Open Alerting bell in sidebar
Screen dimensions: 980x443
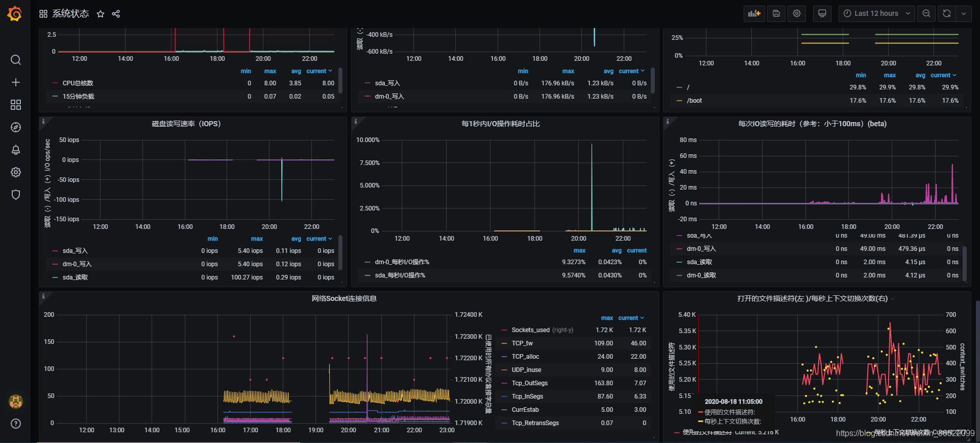[x=16, y=150]
